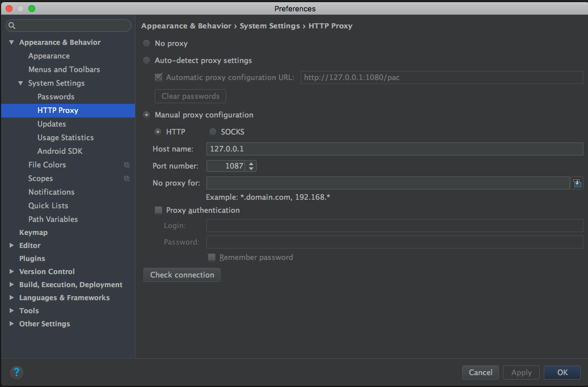588x387 pixels.
Task: Select Manual proxy configuration radio button
Action: (x=147, y=115)
